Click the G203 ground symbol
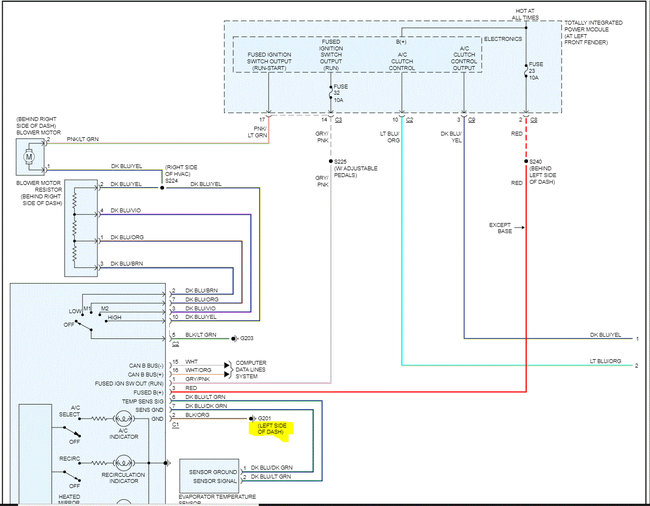Image resolution: width=650 pixels, height=506 pixels. pyautogui.click(x=233, y=339)
